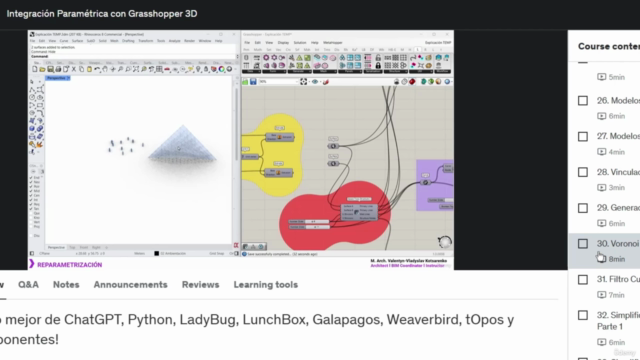Click the Print icon in Rhino toolbar
Image resolution: width=640 pixels, height=360 pixels.
[x=58, y=69]
